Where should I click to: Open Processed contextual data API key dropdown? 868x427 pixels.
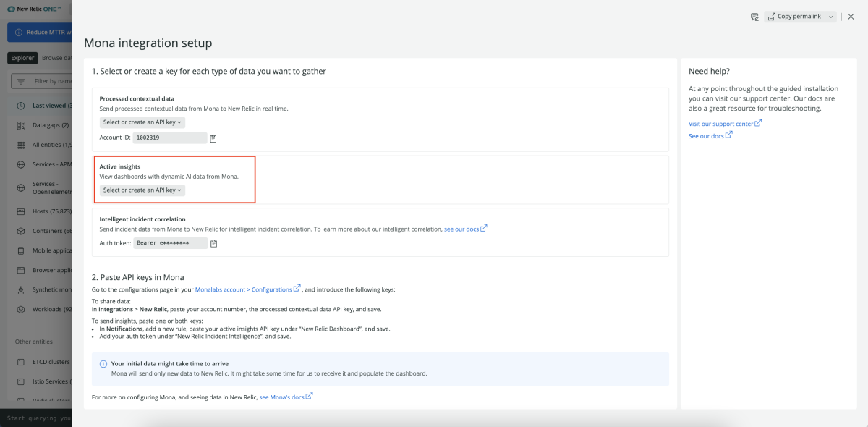click(x=142, y=122)
